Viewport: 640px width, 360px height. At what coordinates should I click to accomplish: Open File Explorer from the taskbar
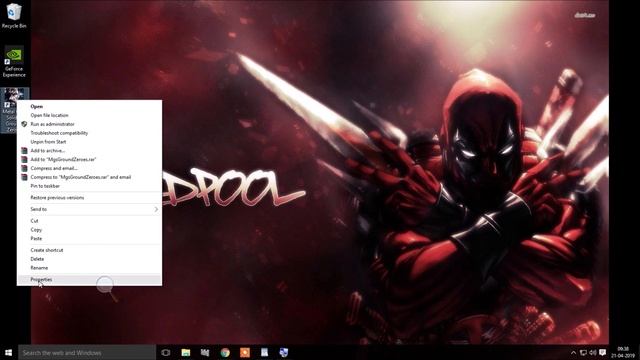coord(186,353)
